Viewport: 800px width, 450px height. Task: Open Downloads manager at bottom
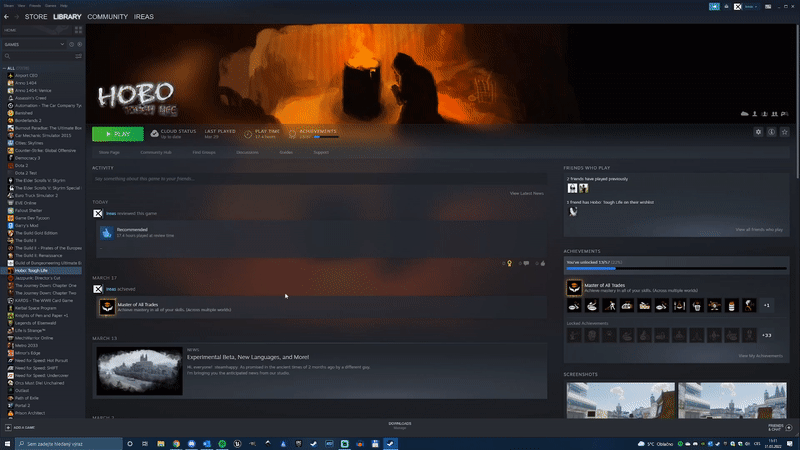(x=400, y=426)
